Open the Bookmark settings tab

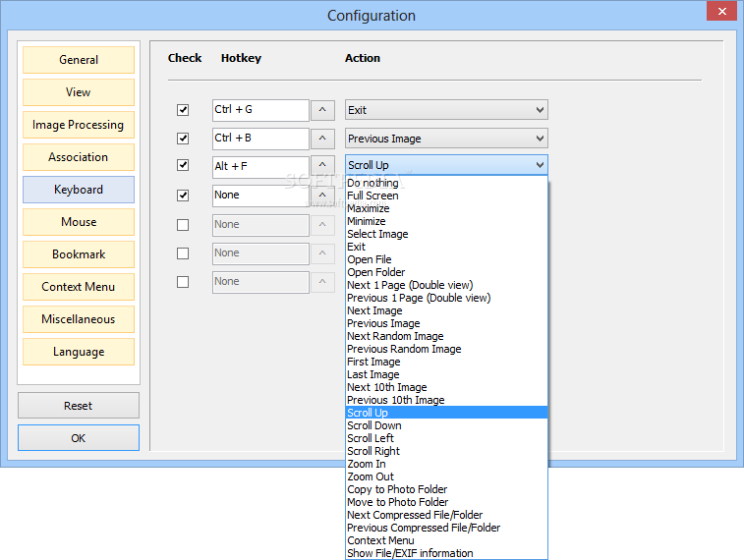point(79,254)
